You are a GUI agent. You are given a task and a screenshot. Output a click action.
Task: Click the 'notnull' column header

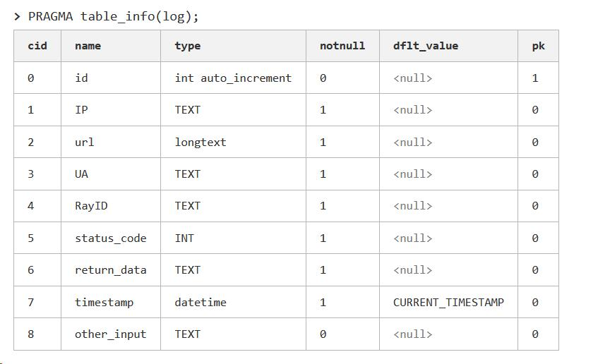tap(342, 46)
